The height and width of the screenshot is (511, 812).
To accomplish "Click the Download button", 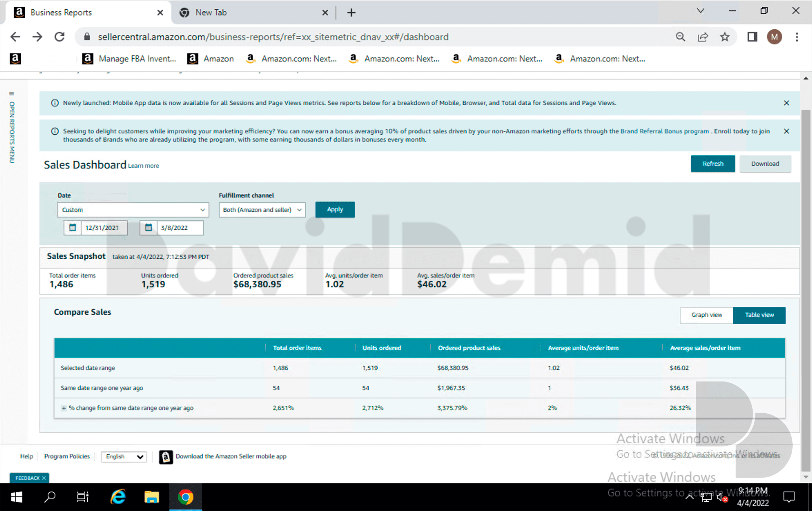I will tap(765, 164).
